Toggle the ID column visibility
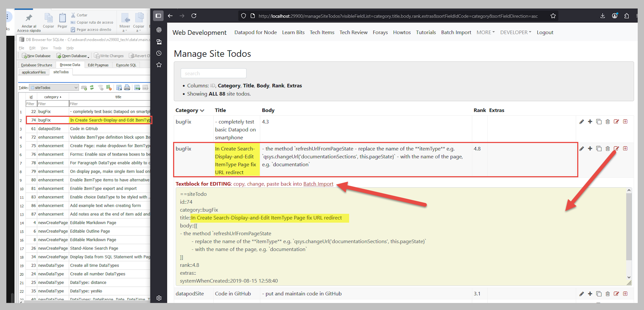The width and height of the screenshot is (644, 310). tap(213, 86)
